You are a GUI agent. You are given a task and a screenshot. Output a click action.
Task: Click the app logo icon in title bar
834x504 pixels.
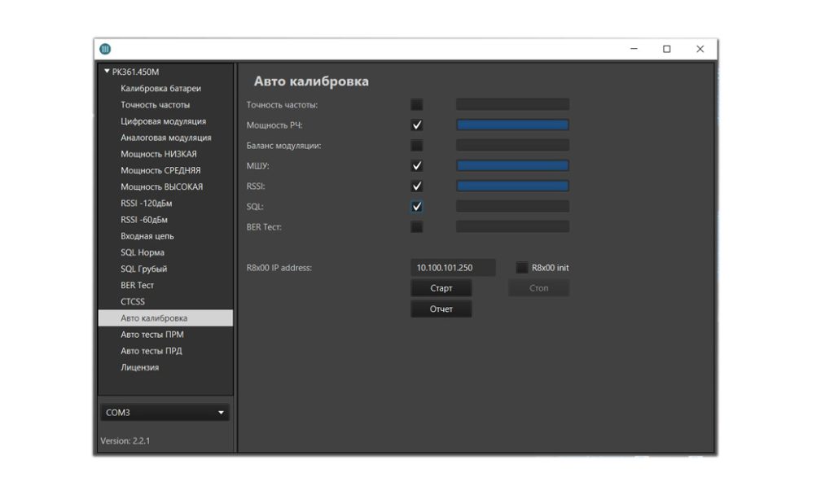click(105, 49)
